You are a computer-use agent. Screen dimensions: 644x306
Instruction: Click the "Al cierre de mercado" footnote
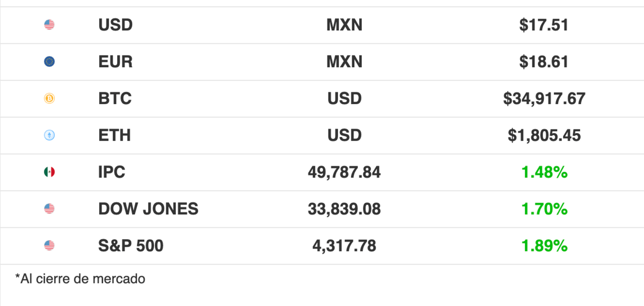[80, 279]
